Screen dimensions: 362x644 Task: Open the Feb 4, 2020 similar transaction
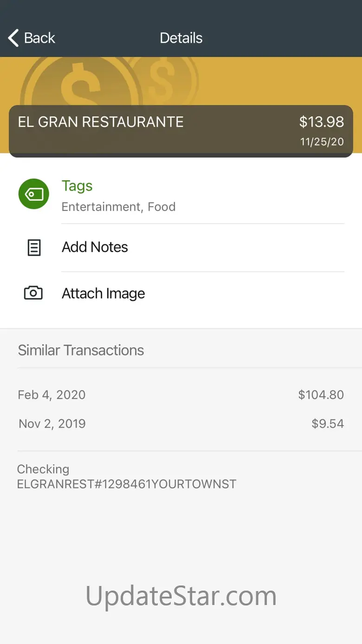click(x=52, y=395)
